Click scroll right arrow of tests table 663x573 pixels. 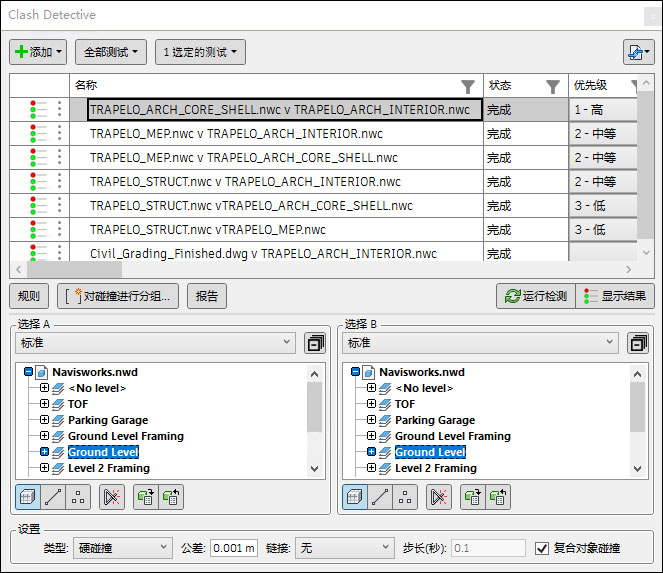(628, 269)
